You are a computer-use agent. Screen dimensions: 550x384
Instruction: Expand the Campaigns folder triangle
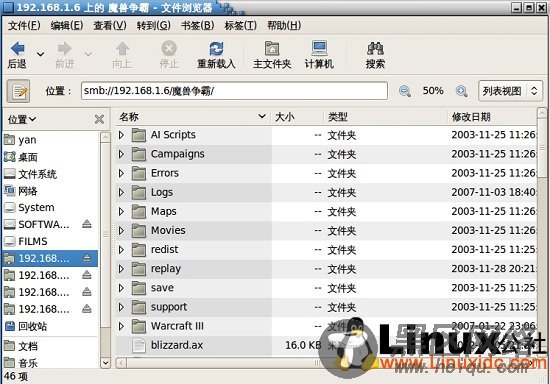[121, 154]
